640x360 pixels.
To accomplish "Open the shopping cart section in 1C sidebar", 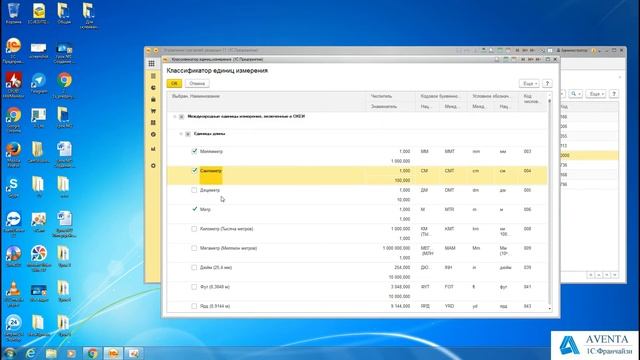I will 153,111.
